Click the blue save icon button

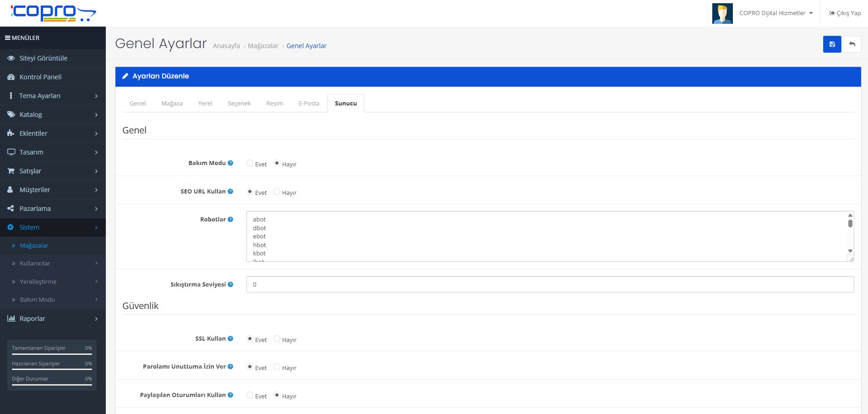tap(832, 44)
